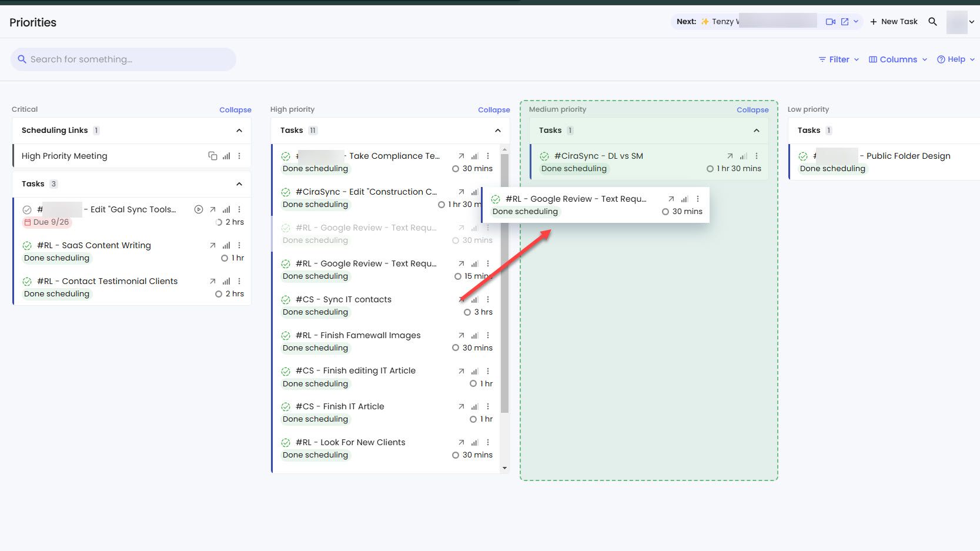Viewport: 980px width, 551px height.
Task: Check off the Look For New Clients task
Action: (286, 443)
